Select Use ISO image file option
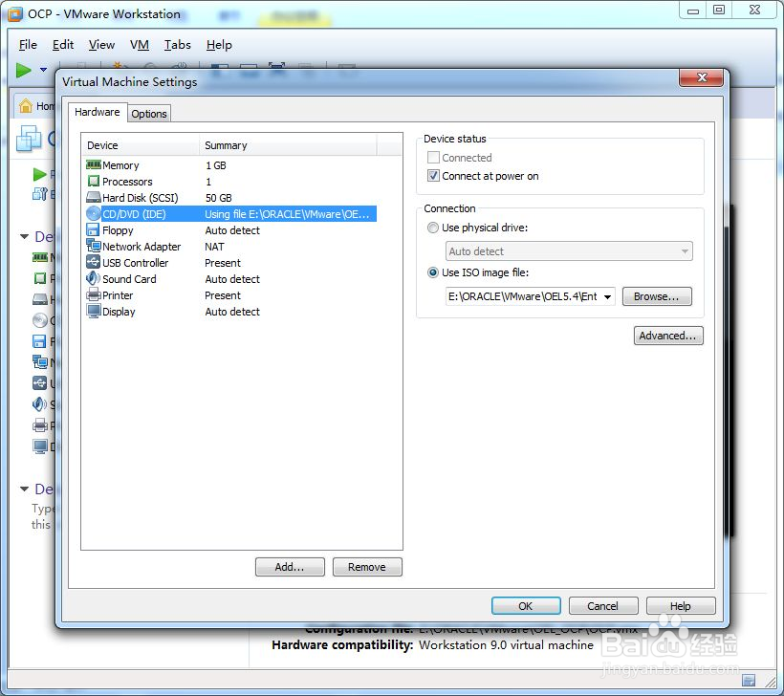784x696 pixels. [433, 272]
